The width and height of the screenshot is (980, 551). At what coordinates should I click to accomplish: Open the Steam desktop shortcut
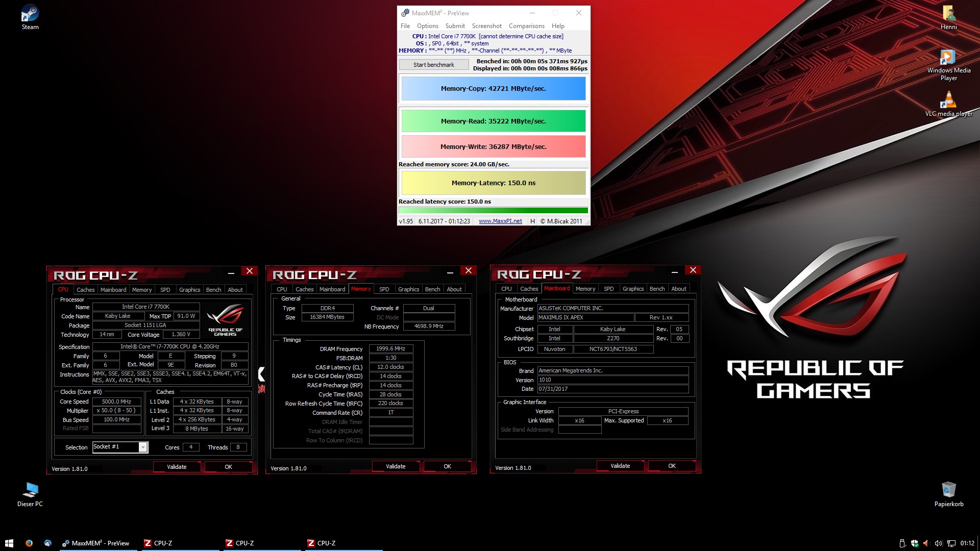(30, 17)
